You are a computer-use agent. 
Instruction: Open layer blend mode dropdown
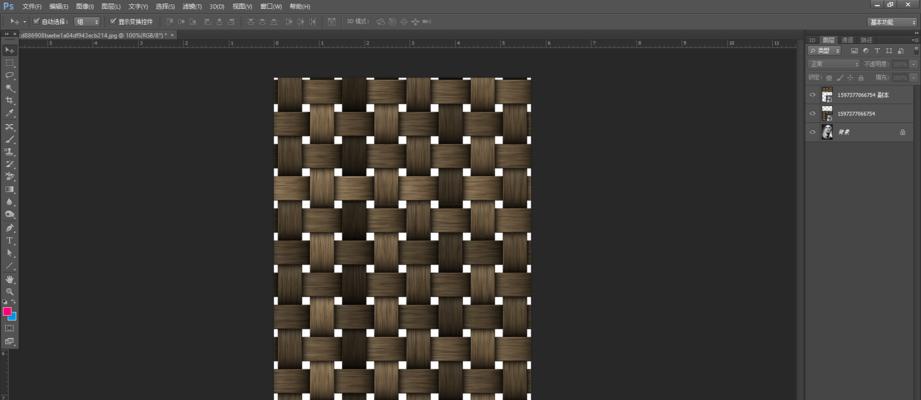(834, 64)
